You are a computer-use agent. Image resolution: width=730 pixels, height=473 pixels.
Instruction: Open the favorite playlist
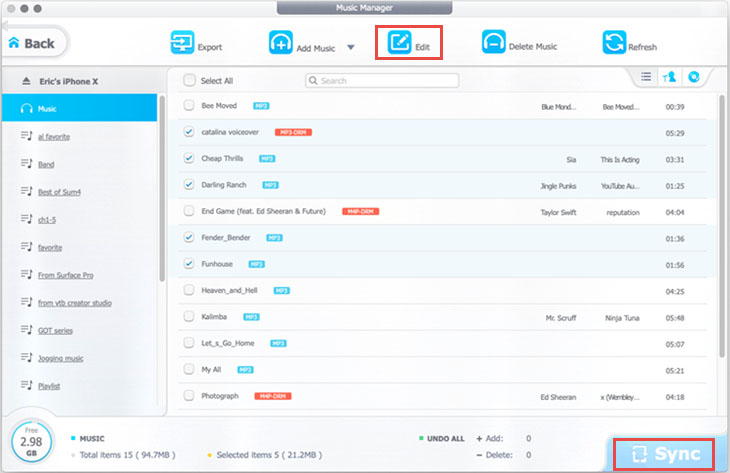pos(50,247)
